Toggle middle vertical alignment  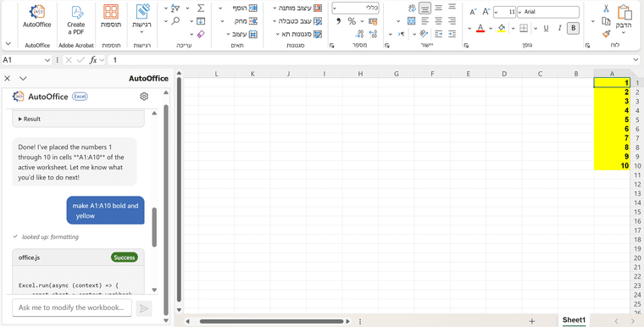point(439,8)
